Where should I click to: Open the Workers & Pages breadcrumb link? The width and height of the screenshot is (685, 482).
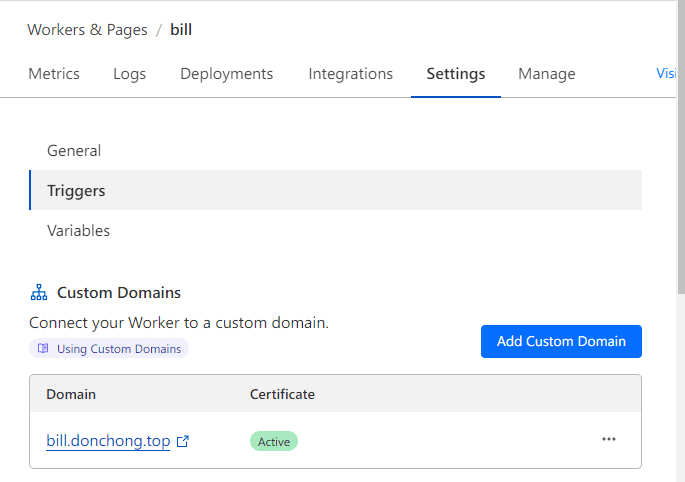pyautogui.click(x=87, y=30)
